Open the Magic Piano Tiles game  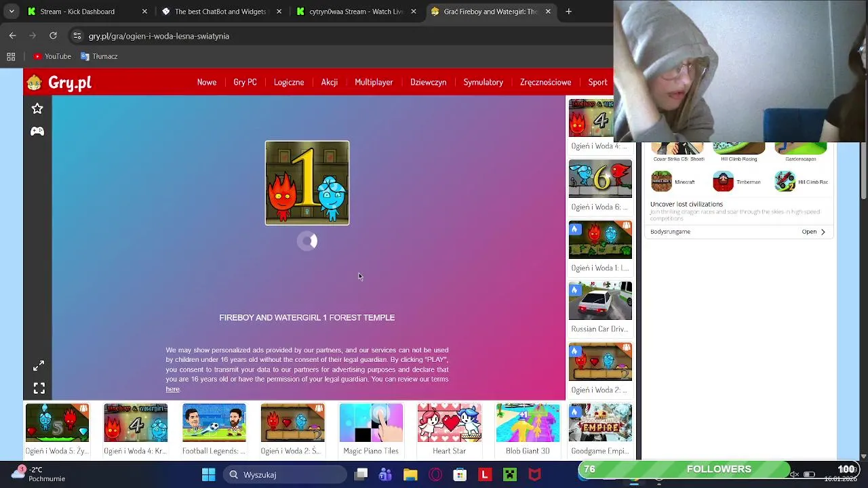coord(371,430)
